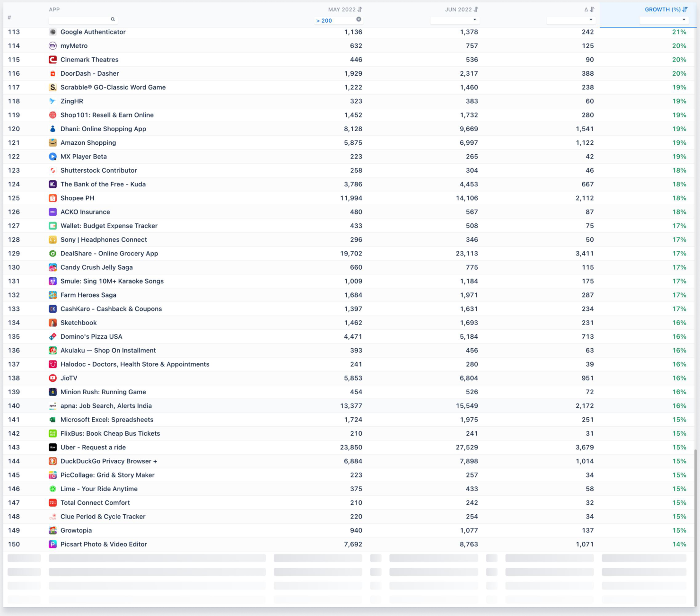
Task: Click the DoorDash - Dasher app icon
Action: pos(53,73)
